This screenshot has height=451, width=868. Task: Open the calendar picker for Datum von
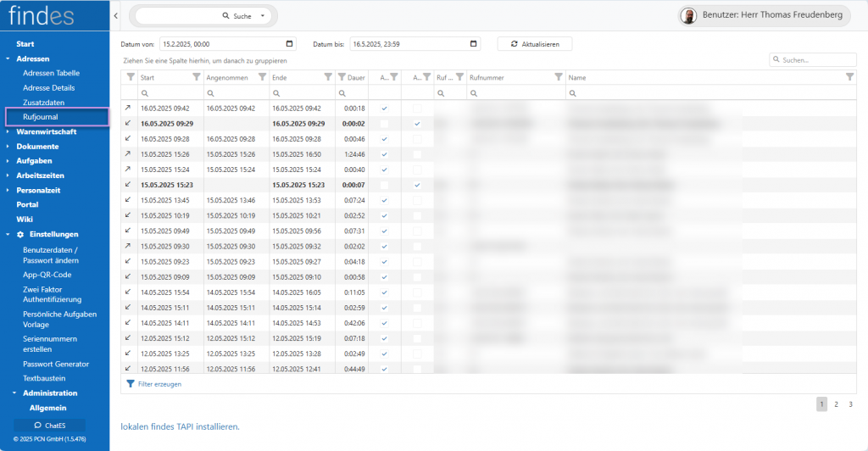point(290,44)
